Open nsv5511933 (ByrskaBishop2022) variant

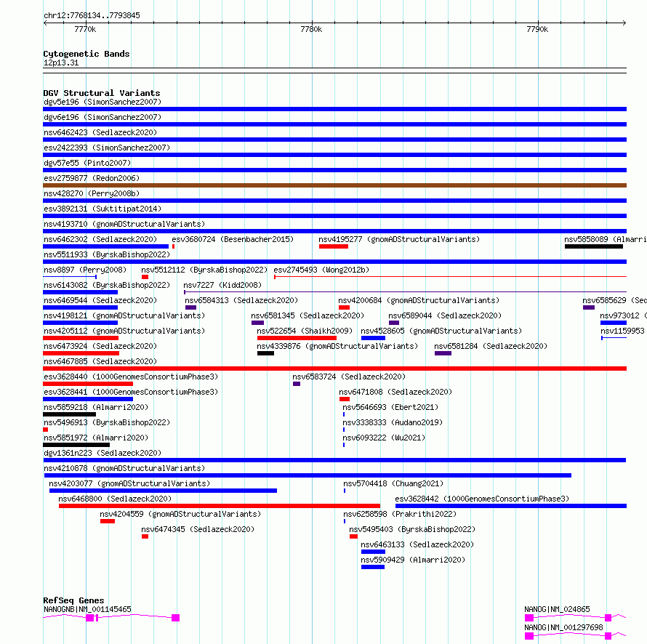(x=107, y=254)
